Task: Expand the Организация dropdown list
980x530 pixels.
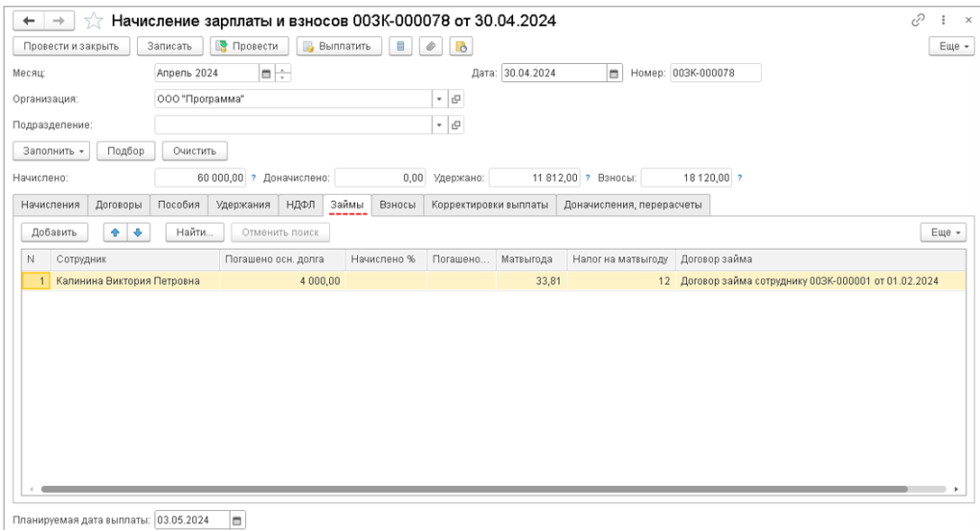Action: coord(439,99)
